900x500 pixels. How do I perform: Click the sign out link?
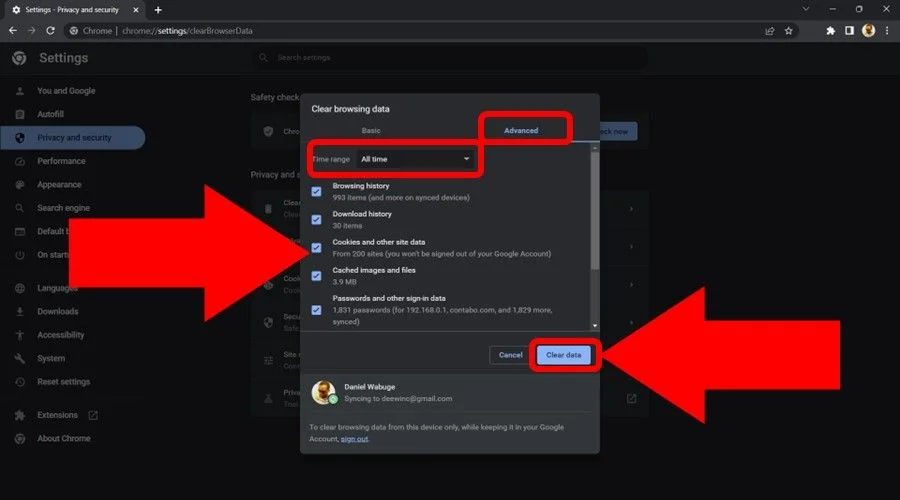click(353, 439)
